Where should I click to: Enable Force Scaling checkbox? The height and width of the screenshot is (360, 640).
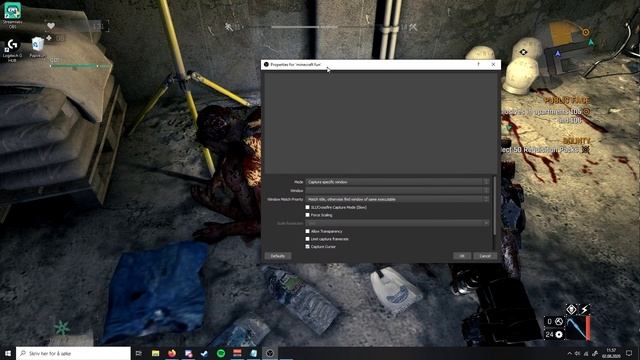point(307,215)
